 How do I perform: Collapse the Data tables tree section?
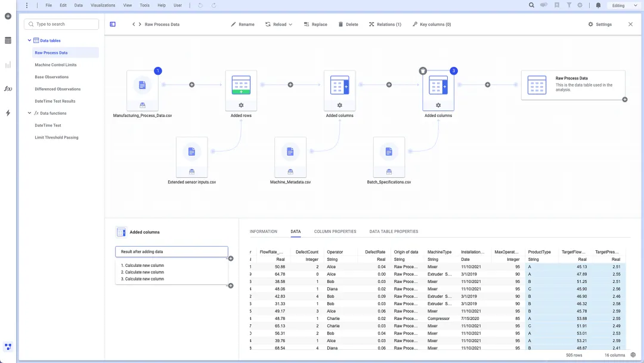29,40
